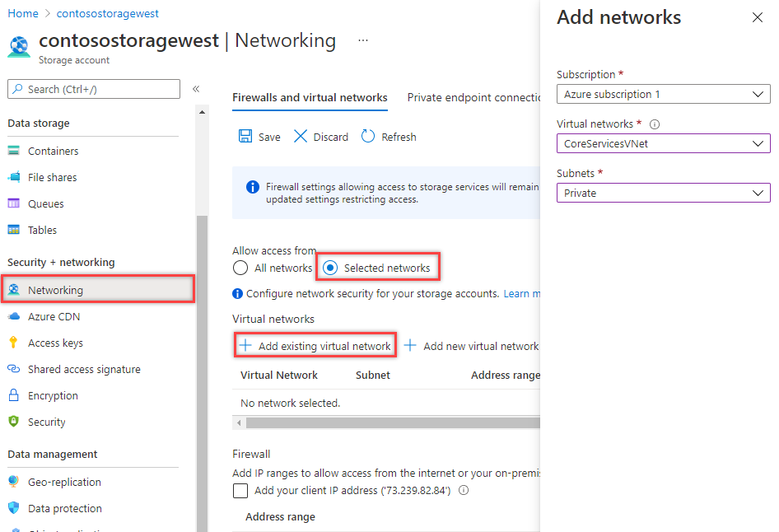The width and height of the screenshot is (779, 532).
Task: Open Azure CDN cloud icon
Action: click(x=13, y=317)
